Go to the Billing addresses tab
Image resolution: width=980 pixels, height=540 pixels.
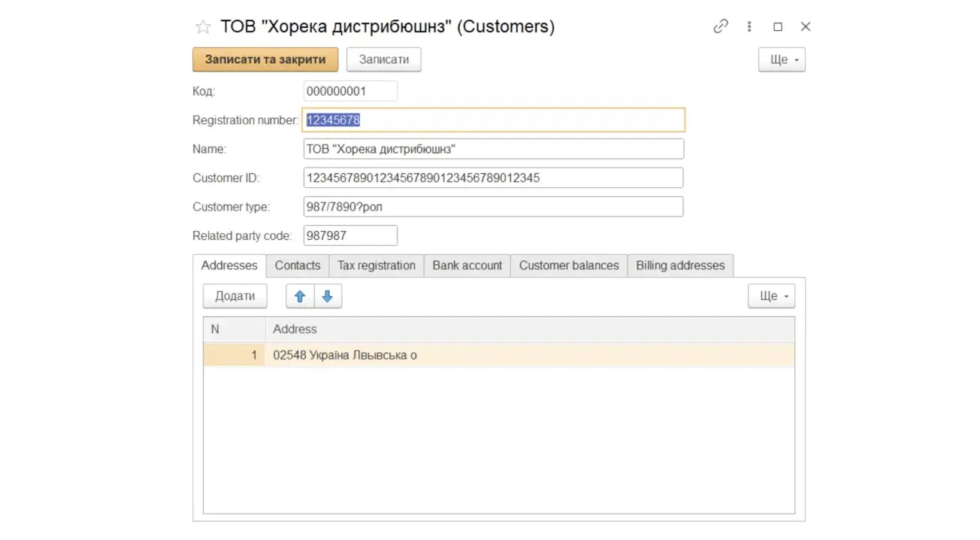680,265
